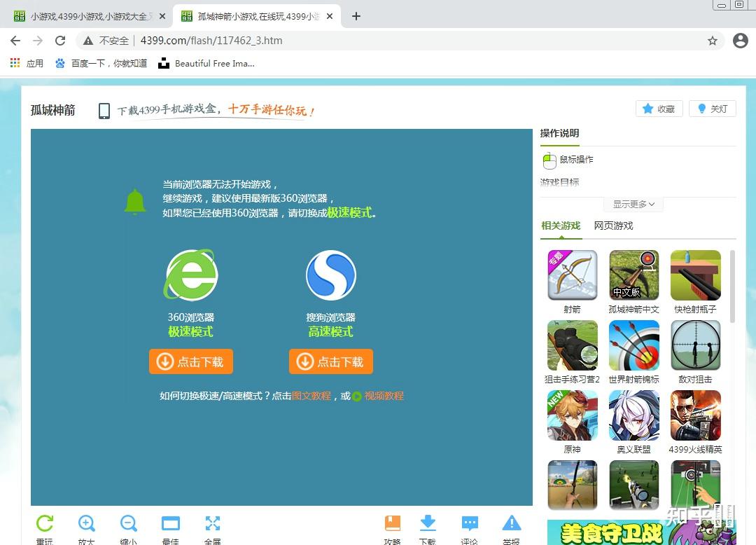Select the 网页游戏 tab
Screen dimensions: 756x545
[613, 226]
